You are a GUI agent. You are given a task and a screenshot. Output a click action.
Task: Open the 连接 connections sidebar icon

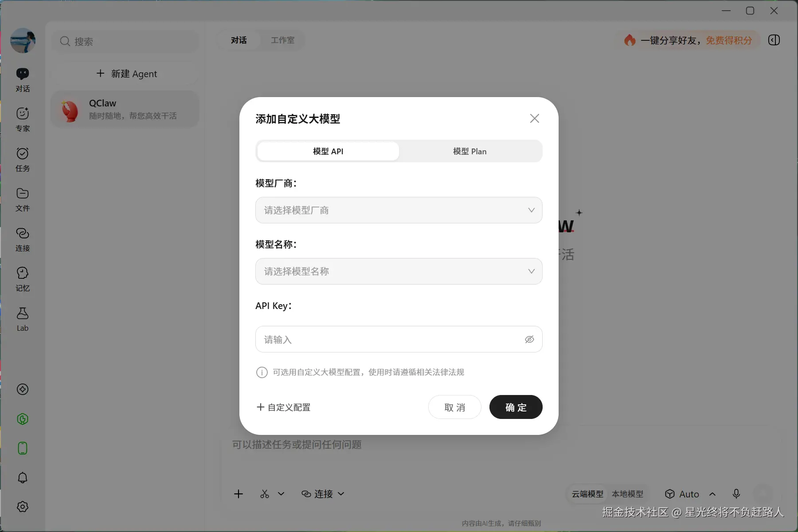[23, 239]
